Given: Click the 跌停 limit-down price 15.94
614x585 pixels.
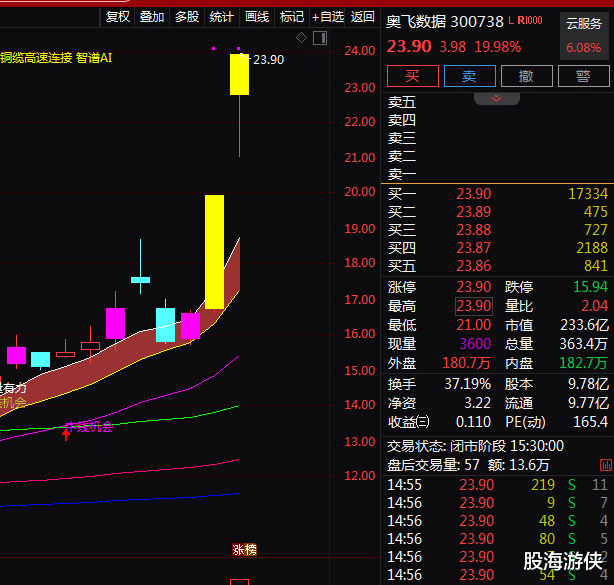Looking at the screenshot, I should [591, 287].
